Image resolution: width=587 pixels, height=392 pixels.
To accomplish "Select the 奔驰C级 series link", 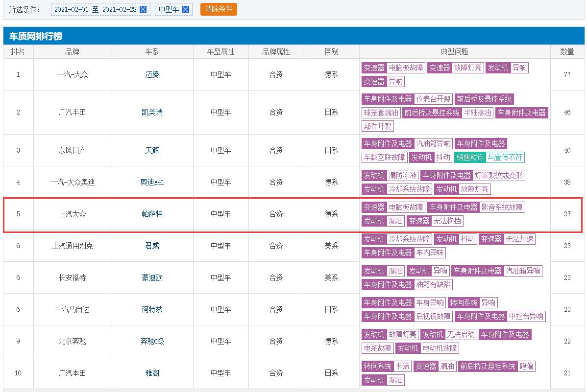I will pos(152,341).
